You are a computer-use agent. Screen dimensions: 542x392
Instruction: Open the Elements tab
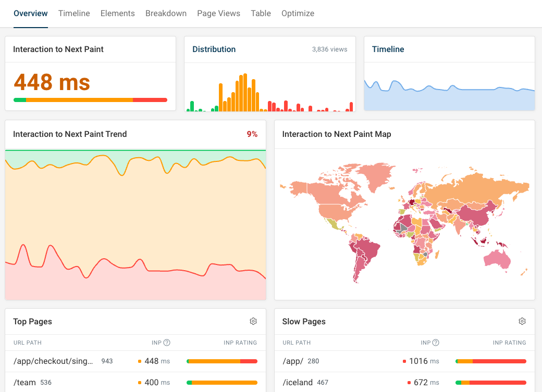[117, 13]
